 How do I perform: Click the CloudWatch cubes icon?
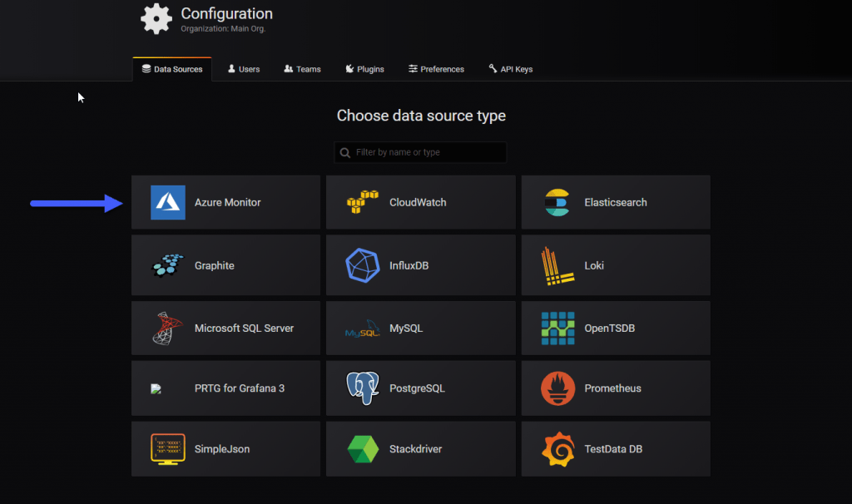[363, 202]
